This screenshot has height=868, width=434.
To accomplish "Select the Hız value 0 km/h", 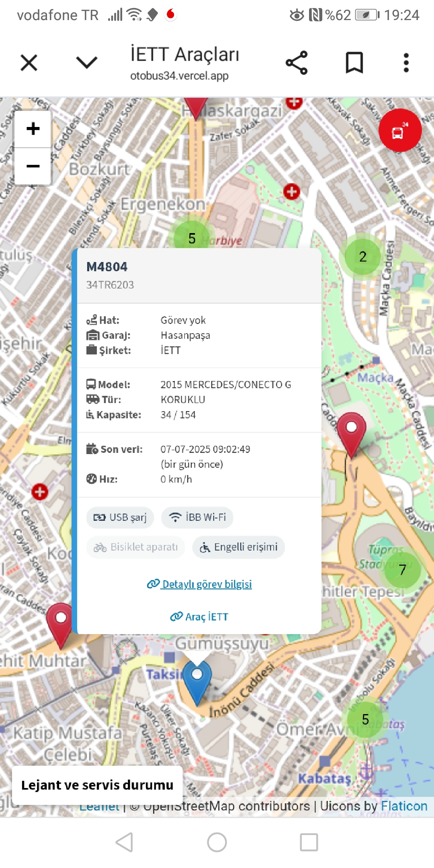I will tap(176, 479).
